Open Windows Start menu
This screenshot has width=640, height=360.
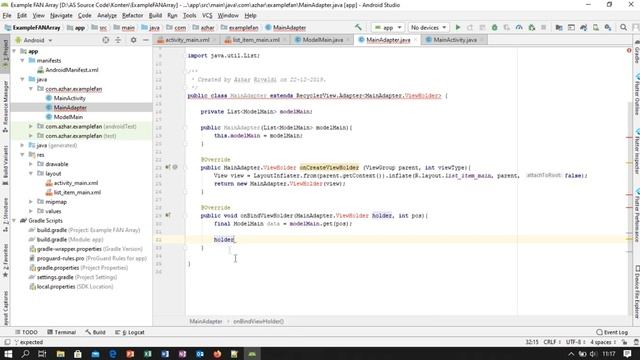point(8,354)
